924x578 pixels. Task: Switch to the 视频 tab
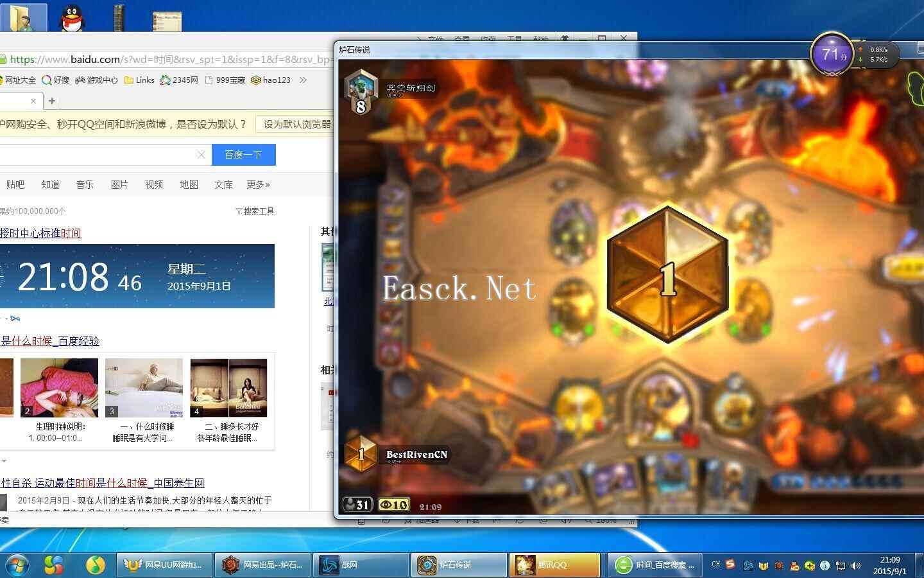154,185
